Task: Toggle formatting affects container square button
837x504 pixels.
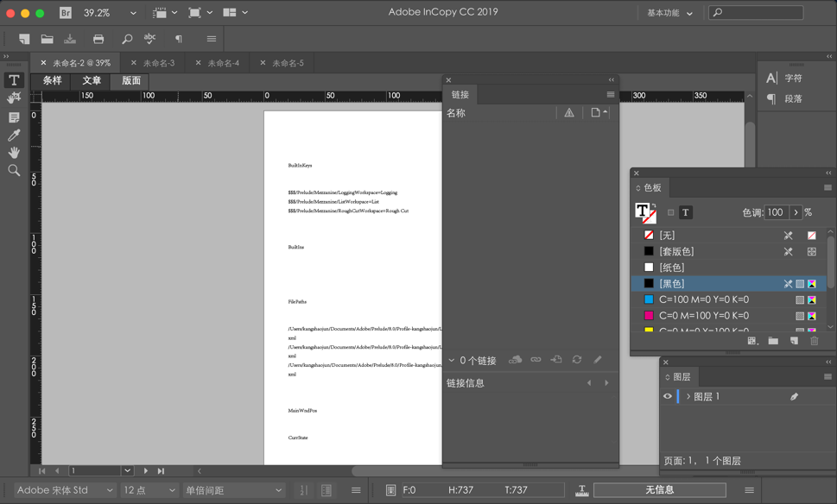Action: coord(671,213)
